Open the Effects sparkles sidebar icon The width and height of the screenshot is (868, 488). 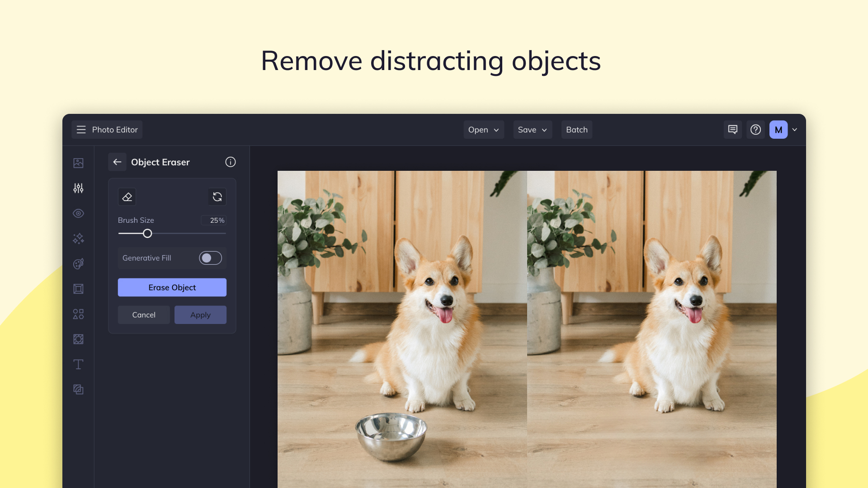(78, 239)
